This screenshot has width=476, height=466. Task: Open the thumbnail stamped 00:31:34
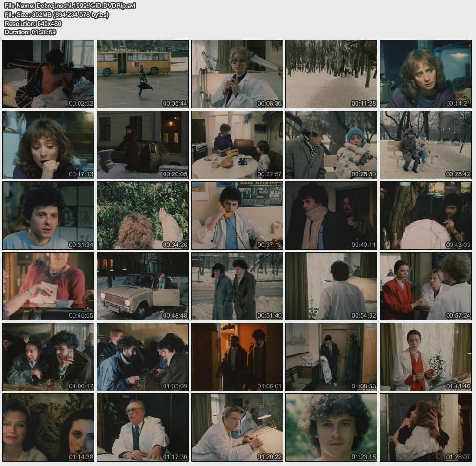[48, 216]
